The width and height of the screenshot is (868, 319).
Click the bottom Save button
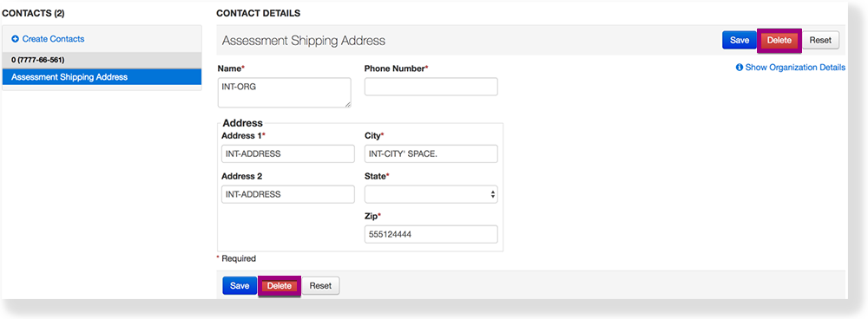[240, 286]
